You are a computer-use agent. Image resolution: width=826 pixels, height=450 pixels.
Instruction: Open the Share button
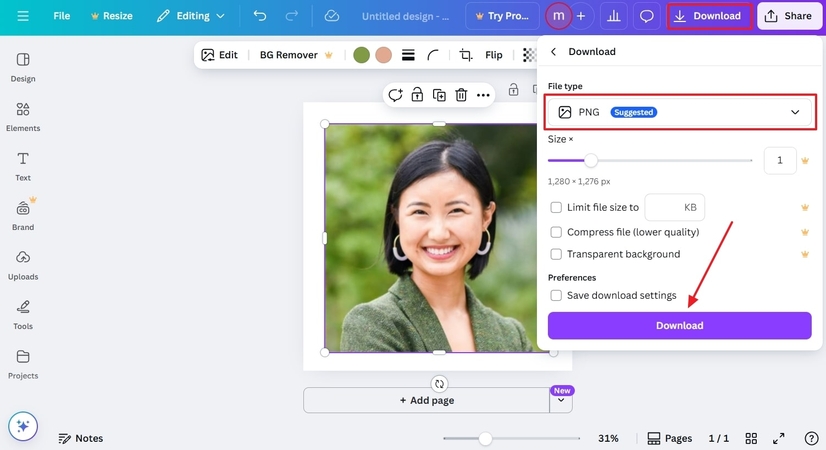789,16
